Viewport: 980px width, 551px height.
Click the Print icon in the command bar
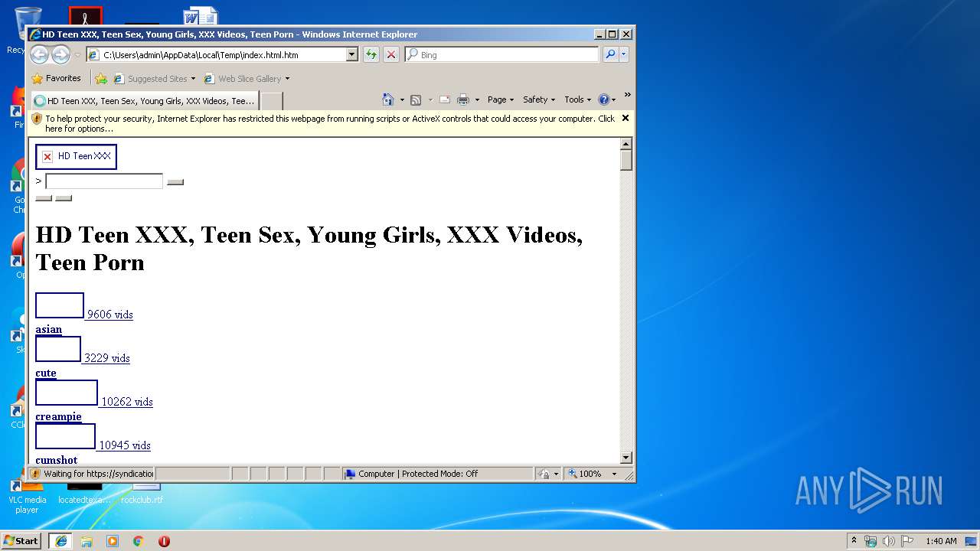click(463, 99)
